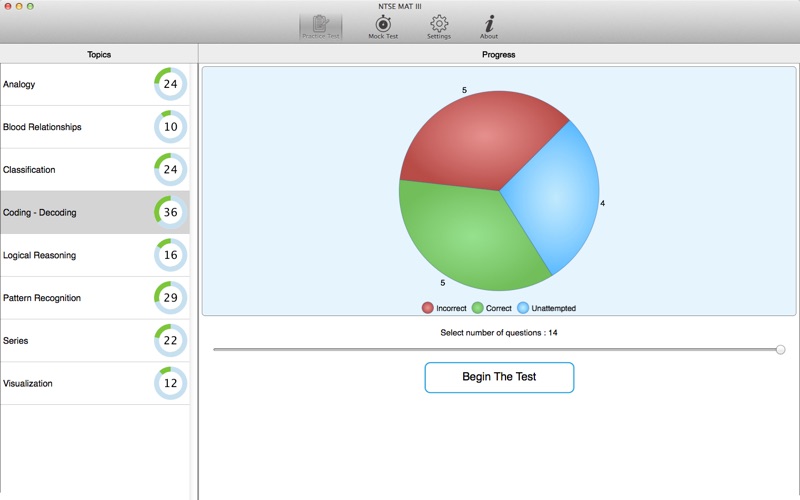Screen dimensions: 800x500
Task: Click the Logical Reasoning ring showing 16
Action: tap(170, 255)
